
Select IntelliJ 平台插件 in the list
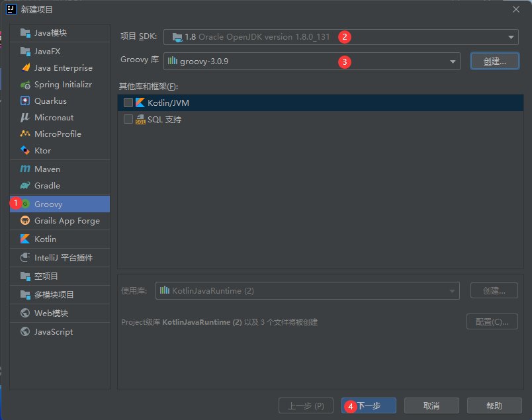[60, 257]
